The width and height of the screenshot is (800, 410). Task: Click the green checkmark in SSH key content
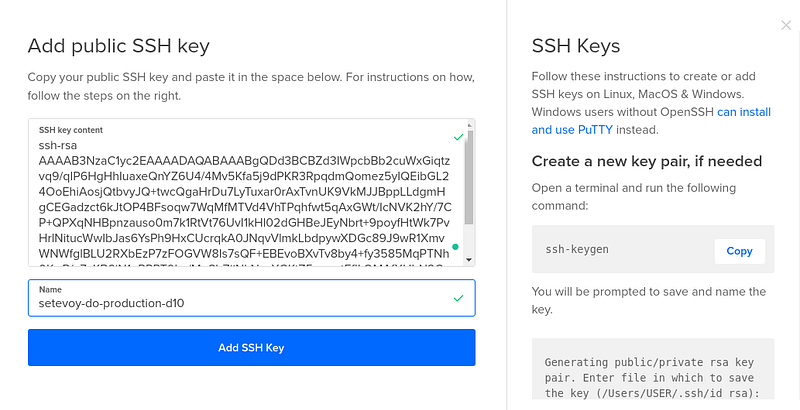click(x=458, y=137)
